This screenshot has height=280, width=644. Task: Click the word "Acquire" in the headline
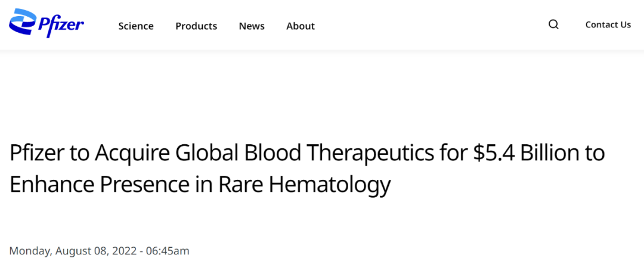tap(123, 153)
